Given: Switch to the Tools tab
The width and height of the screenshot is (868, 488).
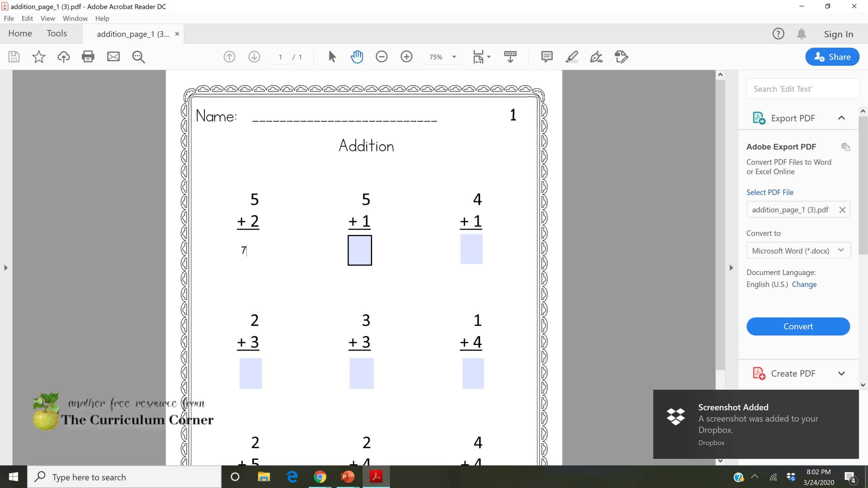Looking at the screenshot, I should pyautogui.click(x=57, y=34).
